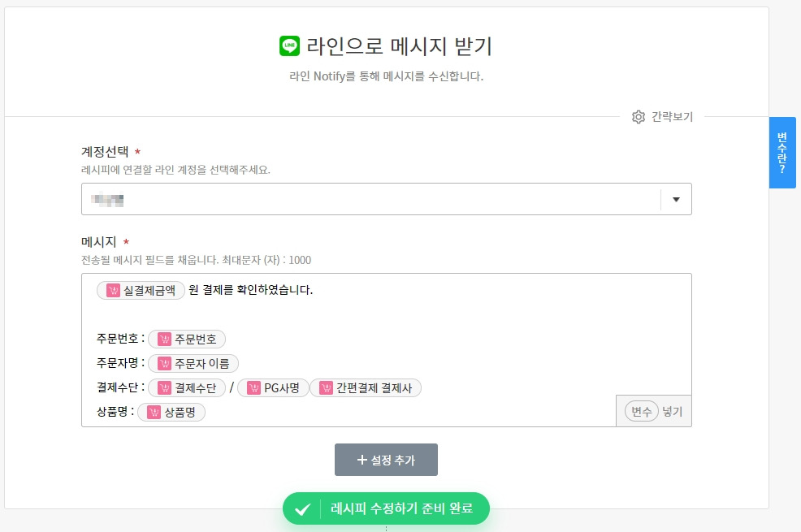Click the cart icon in 주문번호 tag
The height and width of the screenshot is (532, 801).
[165, 340]
